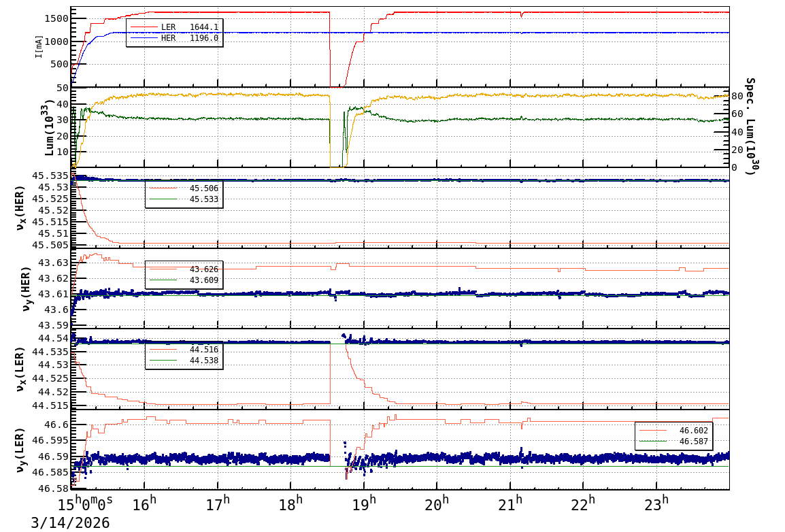This screenshot has height=532, width=785.
Task: Click the 16h time axis label
Action: (145, 503)
